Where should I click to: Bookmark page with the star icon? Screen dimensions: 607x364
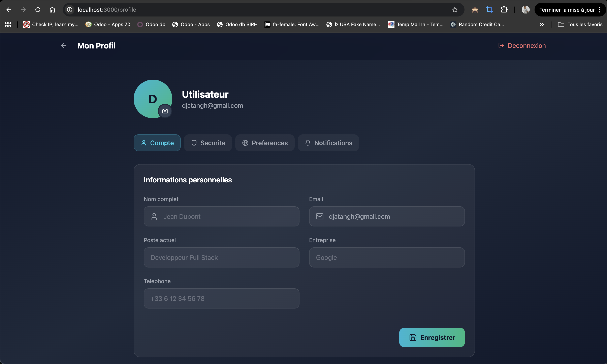click(455, 10)
